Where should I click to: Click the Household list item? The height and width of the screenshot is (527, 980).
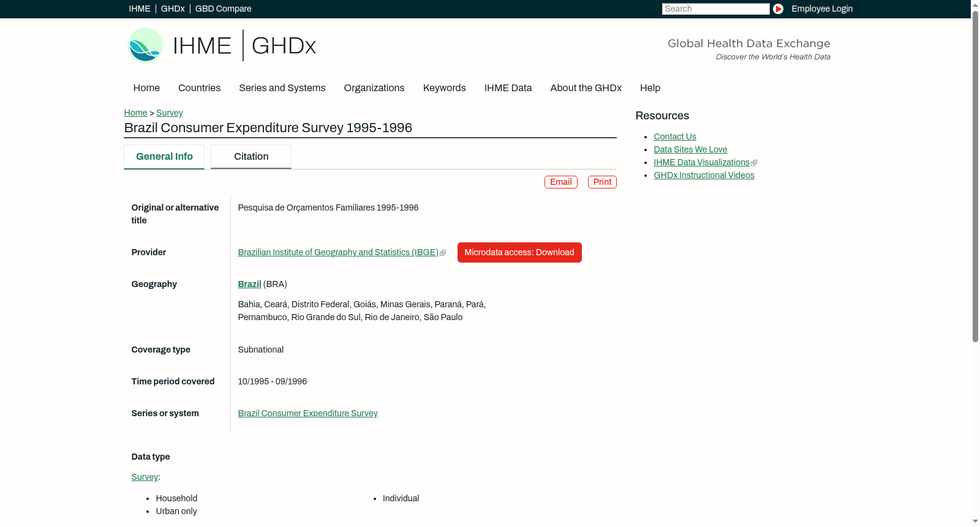tap(176, 498)
